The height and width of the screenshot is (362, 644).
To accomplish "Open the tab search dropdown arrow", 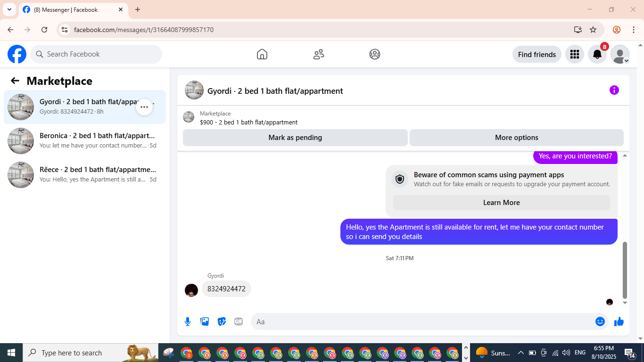I will coord(9,9).
